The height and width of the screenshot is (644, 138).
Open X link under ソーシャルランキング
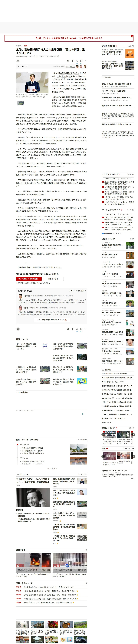click(118, 233)
